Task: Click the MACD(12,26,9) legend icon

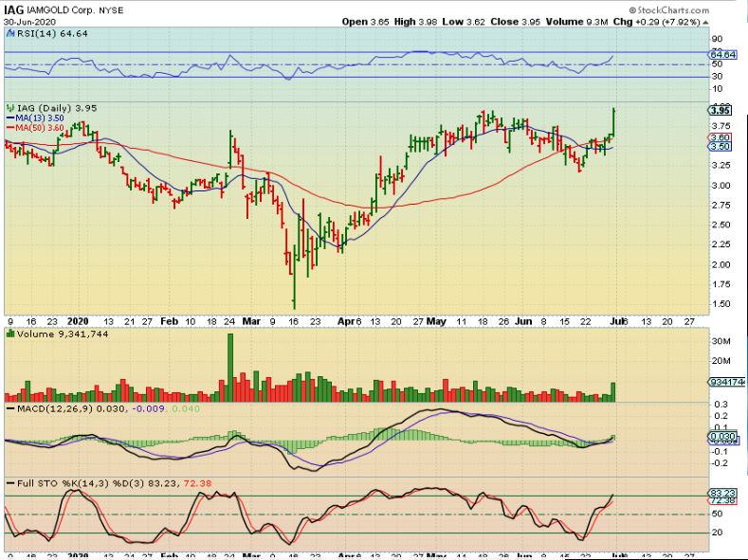Action: (x=9, y=407)
